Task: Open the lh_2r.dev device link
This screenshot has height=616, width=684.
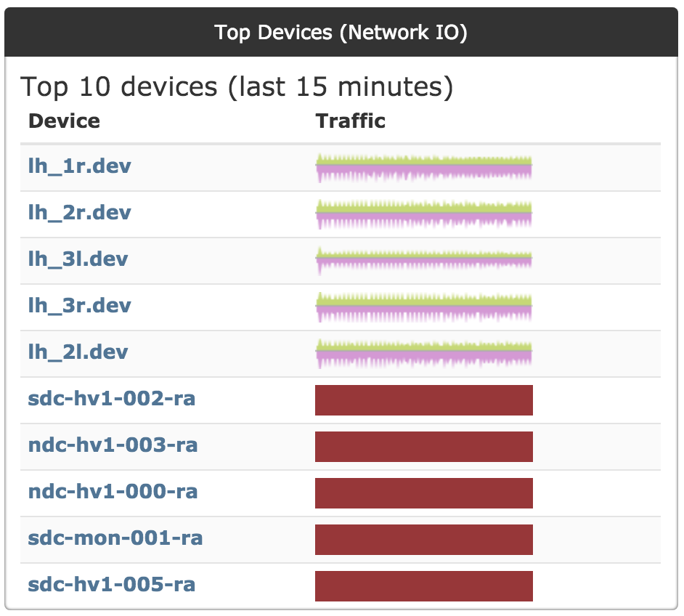Action: click(79, 213)
